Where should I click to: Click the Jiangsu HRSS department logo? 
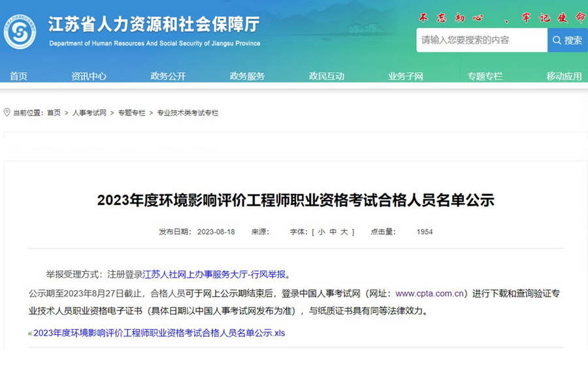point(20,32)
